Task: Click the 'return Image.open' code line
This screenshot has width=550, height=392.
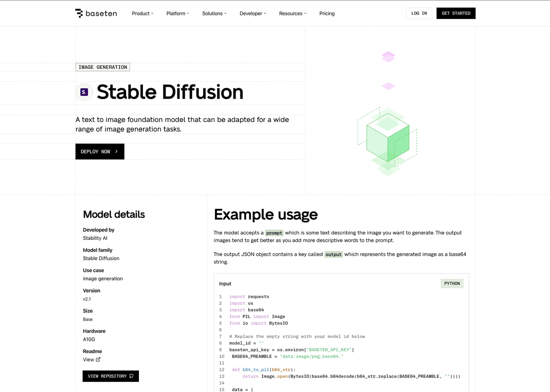Action: point(351,376)
